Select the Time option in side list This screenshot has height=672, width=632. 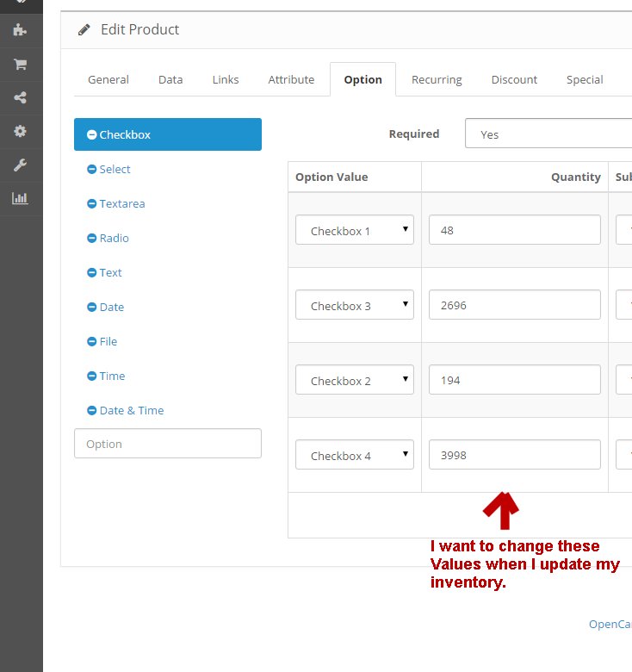112,376
